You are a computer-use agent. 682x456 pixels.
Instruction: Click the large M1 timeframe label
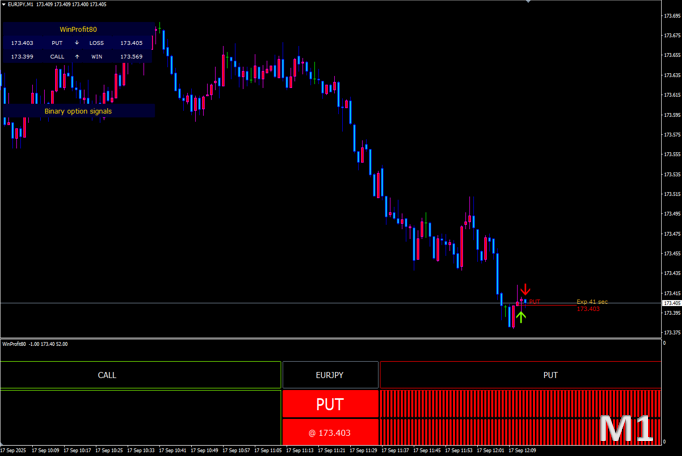pos(626,429)
